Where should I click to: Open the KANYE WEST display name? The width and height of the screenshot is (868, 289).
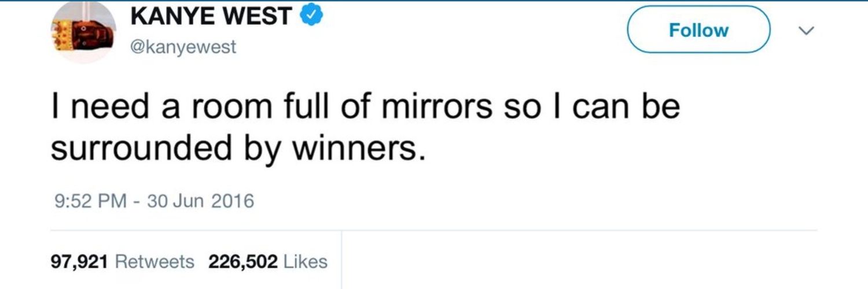[x=212, y=17]
